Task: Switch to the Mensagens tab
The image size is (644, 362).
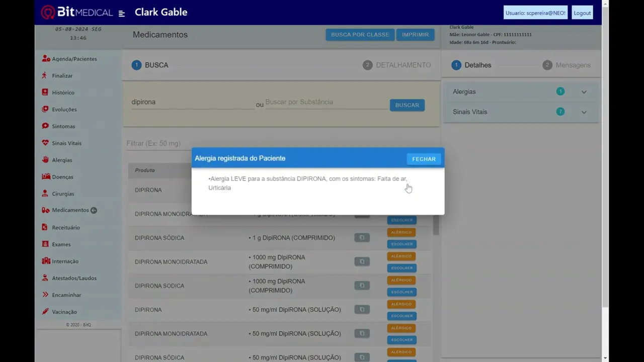Action: (567, 65)
